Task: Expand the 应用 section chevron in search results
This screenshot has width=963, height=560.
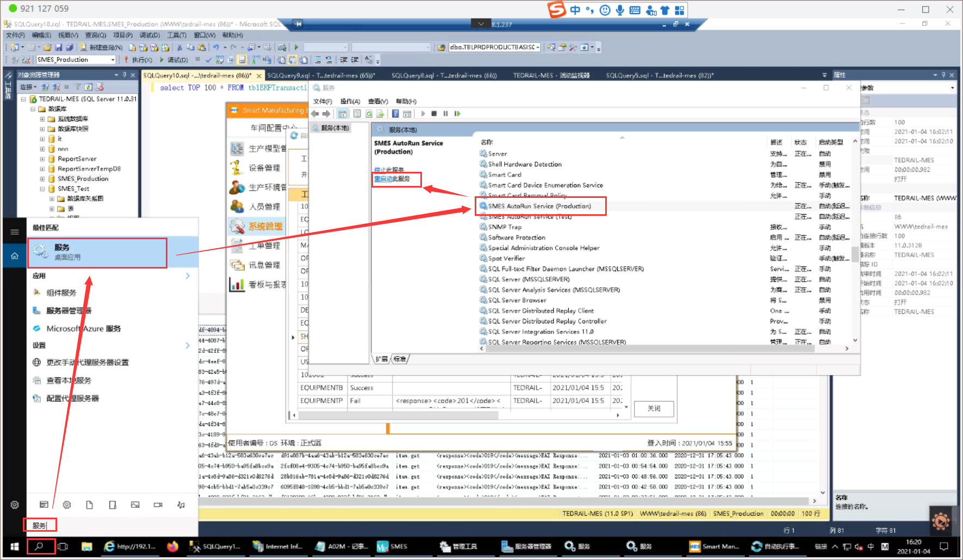Action: 188,276
